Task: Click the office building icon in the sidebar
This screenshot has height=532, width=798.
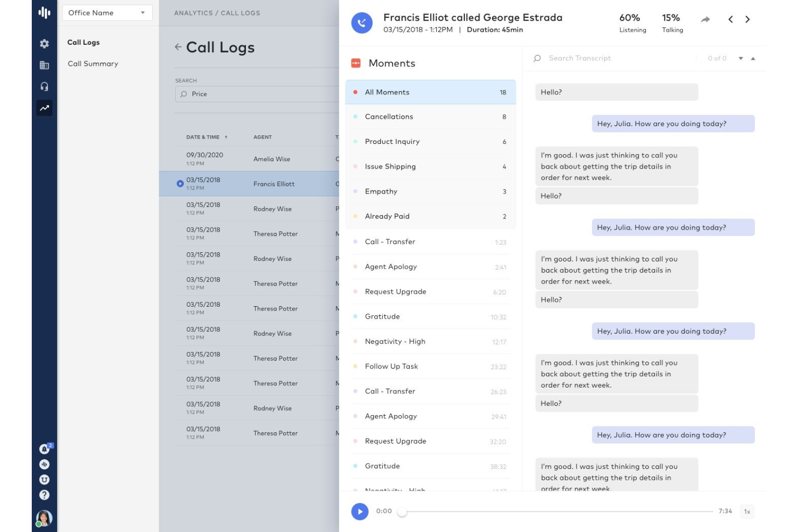Action: pos(45,65)
